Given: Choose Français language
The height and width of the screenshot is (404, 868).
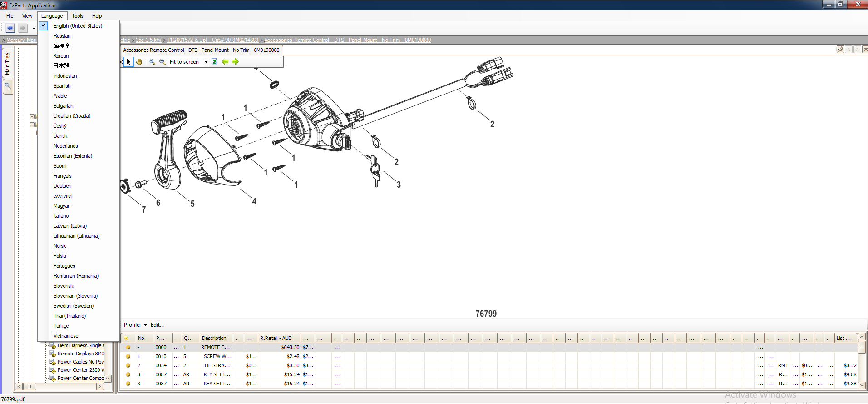Looking at the screenshot, I should 62,176.
